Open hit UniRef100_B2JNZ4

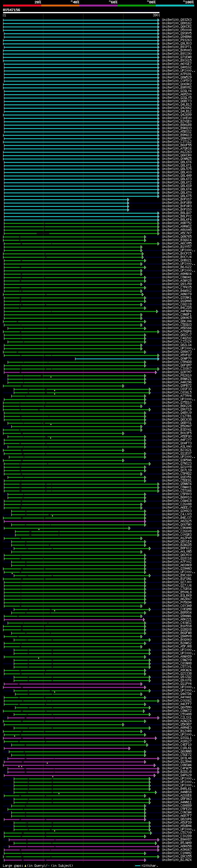pyautogui.click(x=177, y=860)
